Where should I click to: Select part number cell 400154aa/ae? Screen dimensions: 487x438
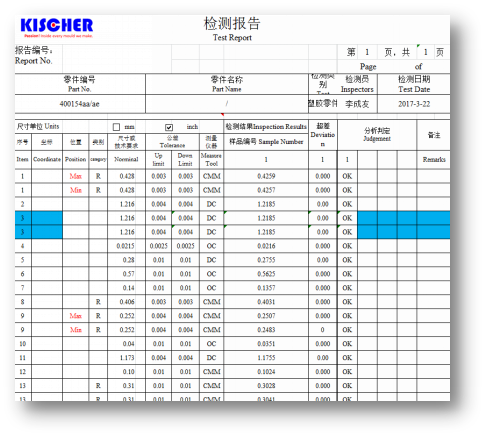(x=80, y=104)
